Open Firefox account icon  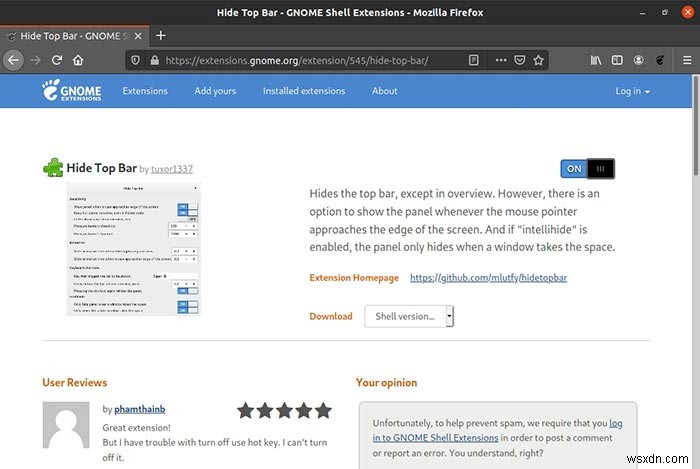tap(638, 60)
